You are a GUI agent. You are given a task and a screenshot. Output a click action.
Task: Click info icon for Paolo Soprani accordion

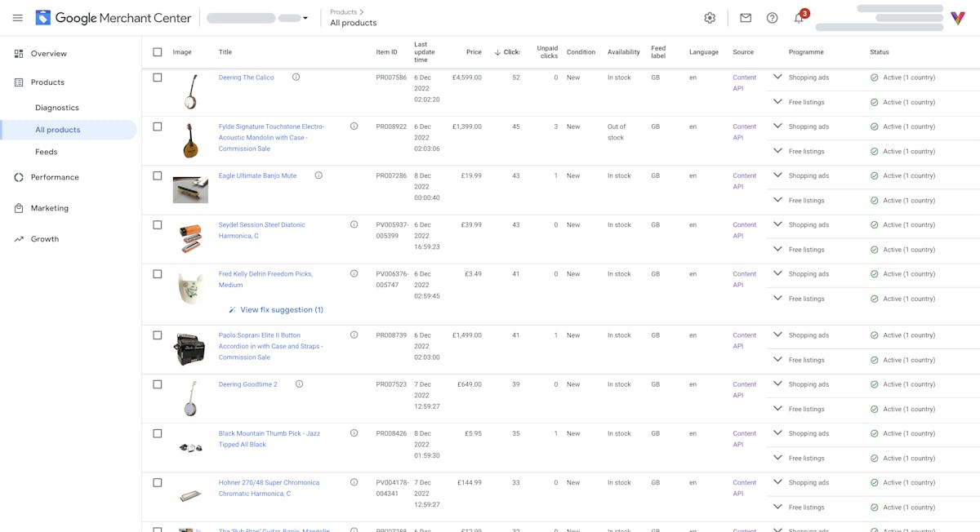point(354,335)
